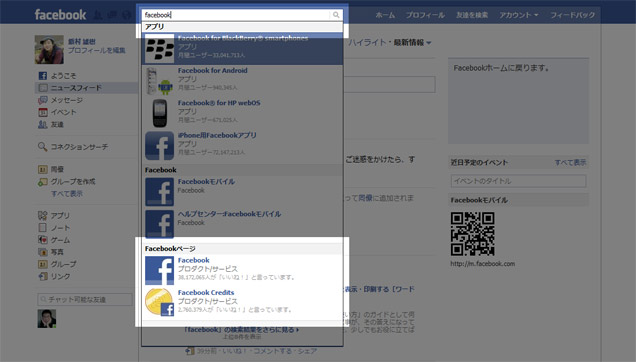Open the notifications globe icon
This screenshot has height=362, width=636.
click(126, 15)
